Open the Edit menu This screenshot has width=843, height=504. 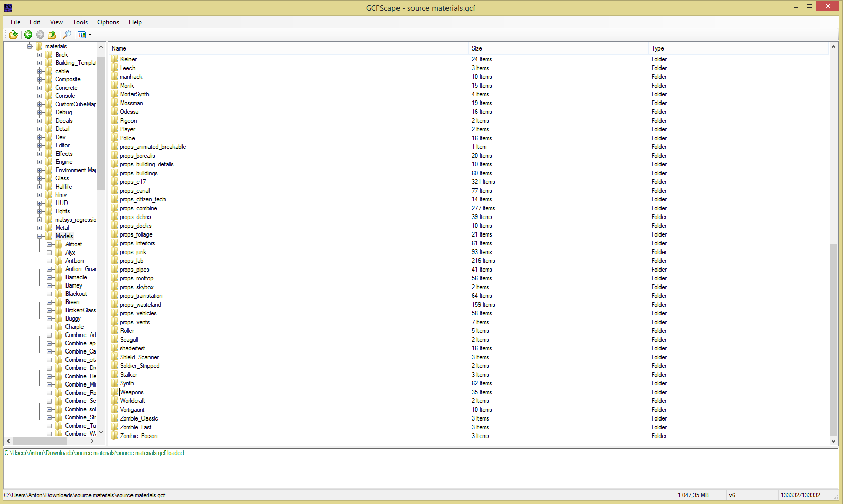point(35,22)
